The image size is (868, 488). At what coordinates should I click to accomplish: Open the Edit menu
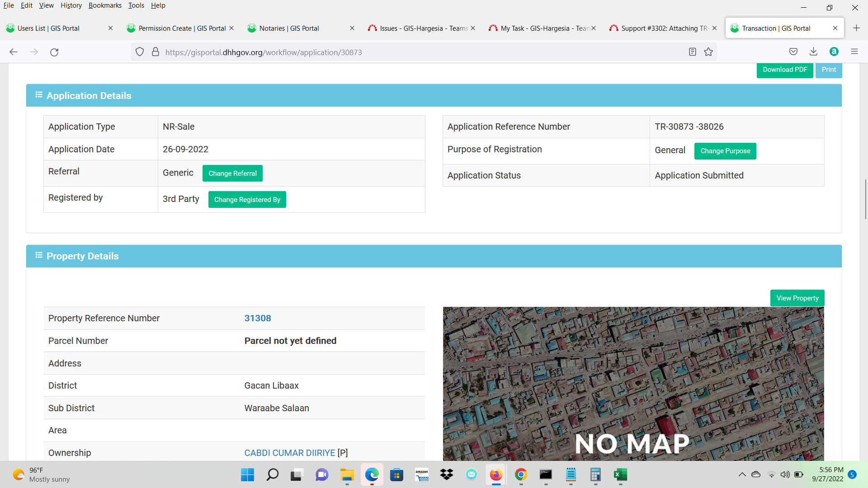pos(27,5)
